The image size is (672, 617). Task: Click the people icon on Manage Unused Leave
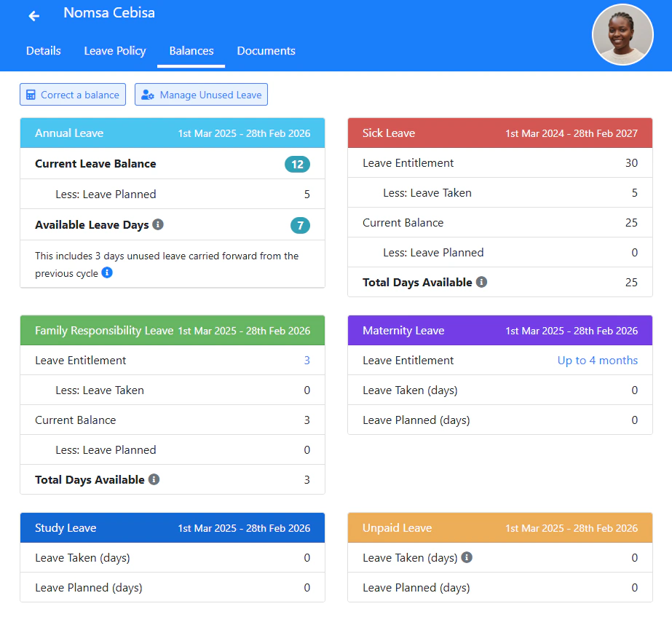[x=148, y=94]
